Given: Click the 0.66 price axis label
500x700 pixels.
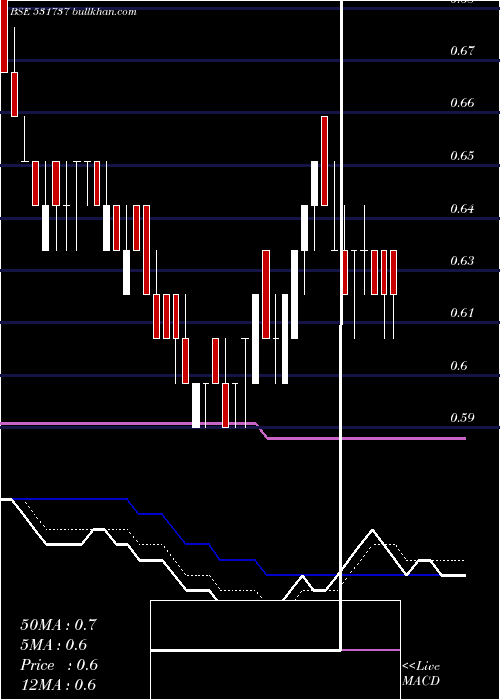Looking at the screenshot, I should [x=462, y=103].
